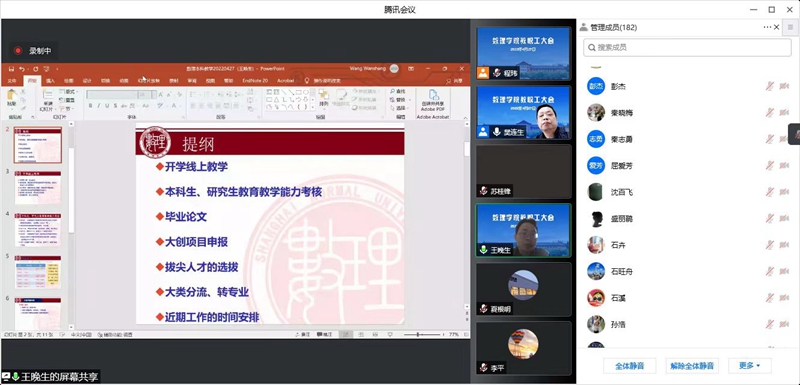The height and width of the screenshot is (385, 800).
Task: Toggle camera for 盛丽鹃 in member list
Action: tap(784, 218)
